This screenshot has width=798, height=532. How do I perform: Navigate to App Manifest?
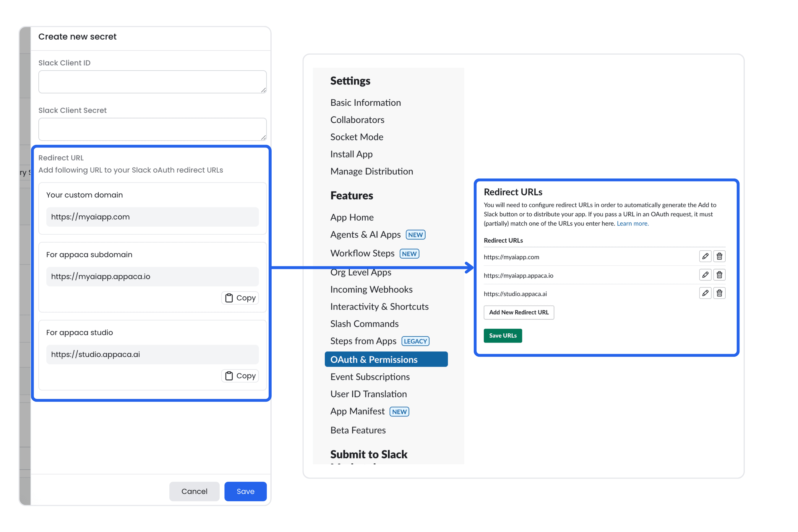[x=358, y=411]
